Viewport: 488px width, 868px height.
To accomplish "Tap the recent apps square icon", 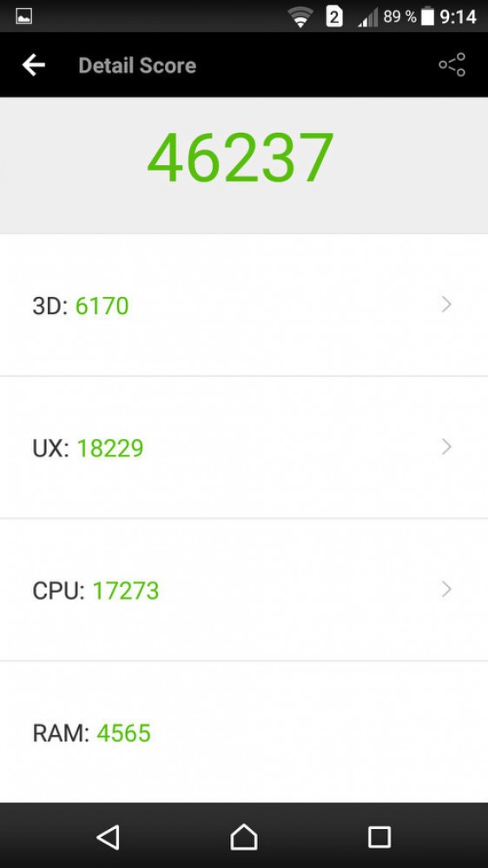I will coord(379,837).
